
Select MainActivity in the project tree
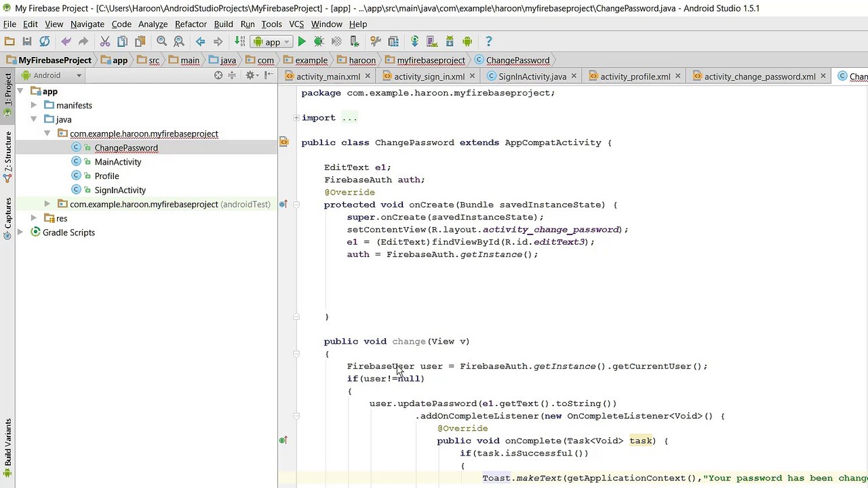click(118, 162)
